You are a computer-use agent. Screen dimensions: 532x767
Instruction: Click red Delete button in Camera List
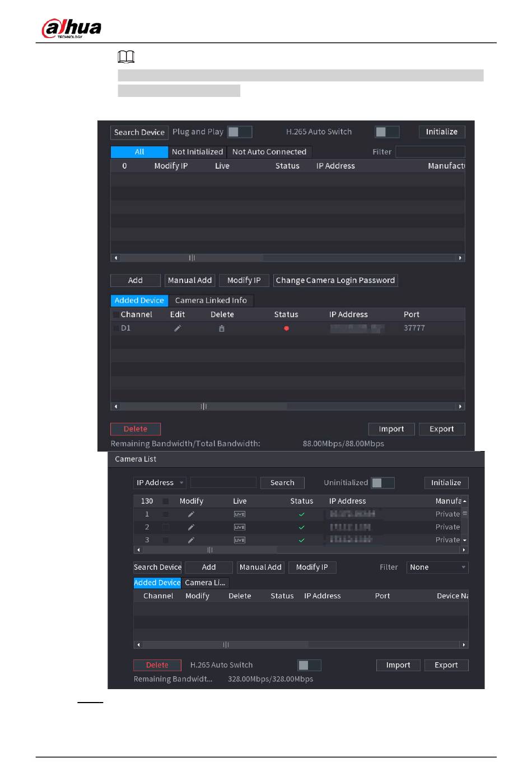click(157, 666)
